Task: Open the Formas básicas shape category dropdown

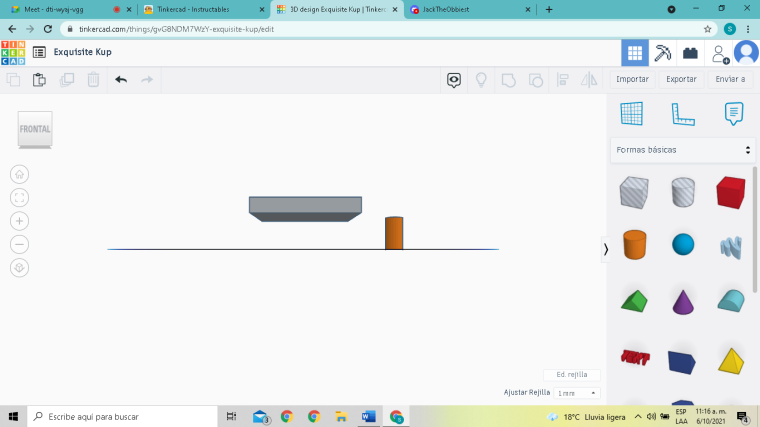Action: coord(682,150)
